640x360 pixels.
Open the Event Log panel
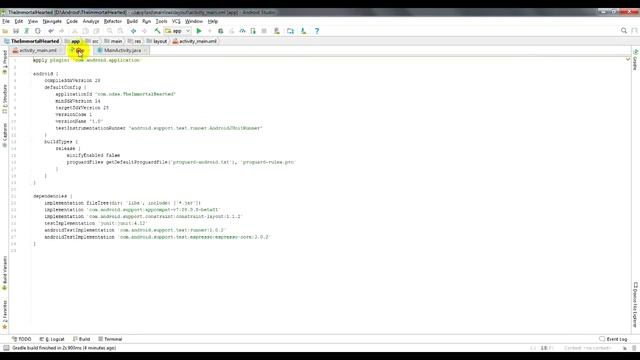pos(613,339)
